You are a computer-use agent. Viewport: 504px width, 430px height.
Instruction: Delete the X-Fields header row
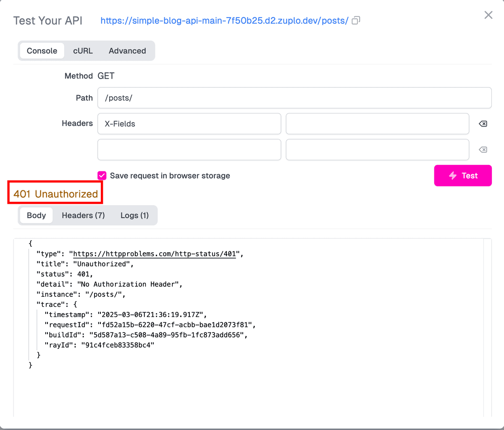click(483, 124)
